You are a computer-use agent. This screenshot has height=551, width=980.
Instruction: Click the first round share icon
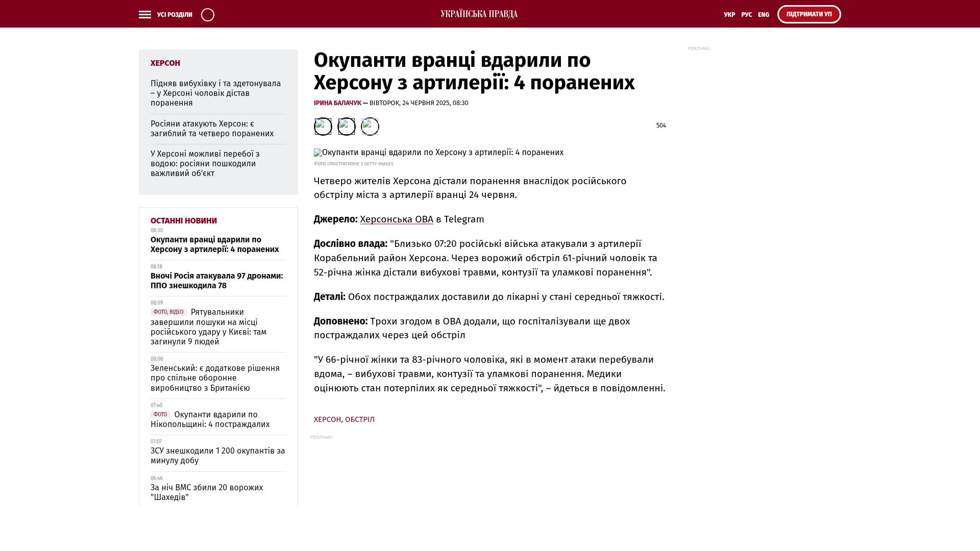tap(323, 127)
